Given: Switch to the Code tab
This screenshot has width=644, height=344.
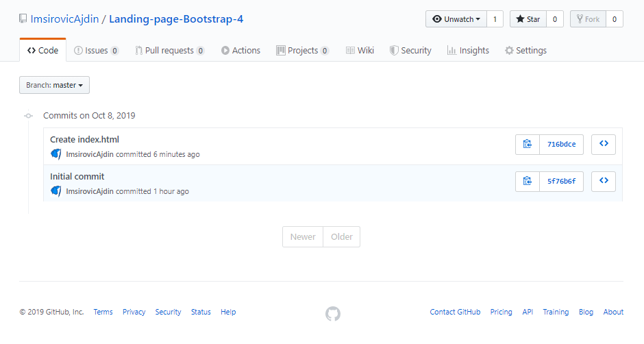Looking at the screenshot, I should coord(42,50).
